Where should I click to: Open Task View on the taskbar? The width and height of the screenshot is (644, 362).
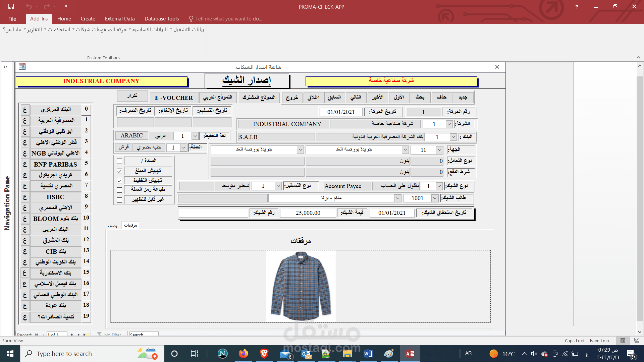click(x=194, y=354)
